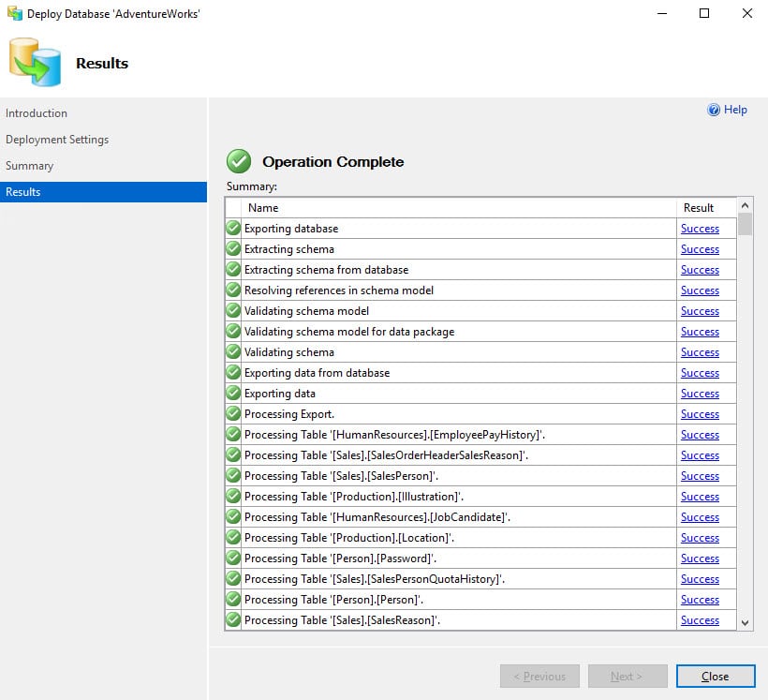Image resolution: width=768 pixels, height=700 pixels.
Task: Click the Close button
Action: point(716,677)
